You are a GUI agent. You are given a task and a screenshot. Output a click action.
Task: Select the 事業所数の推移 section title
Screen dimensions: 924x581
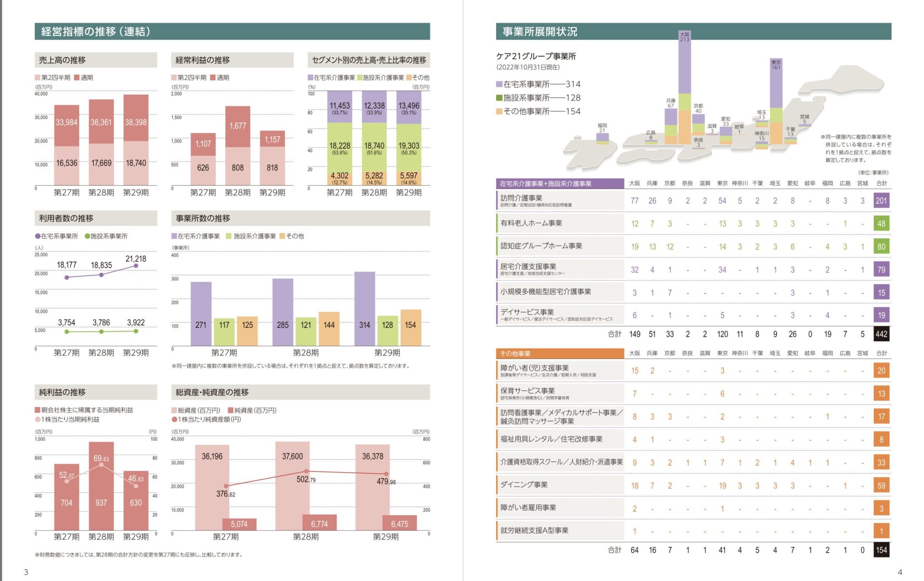(x=300, y=218)
